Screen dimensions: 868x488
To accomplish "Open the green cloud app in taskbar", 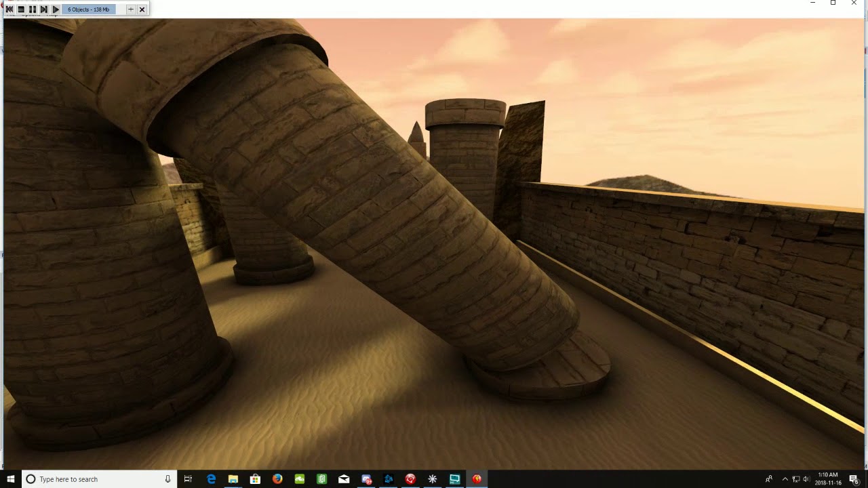I will tap(299, 479).
